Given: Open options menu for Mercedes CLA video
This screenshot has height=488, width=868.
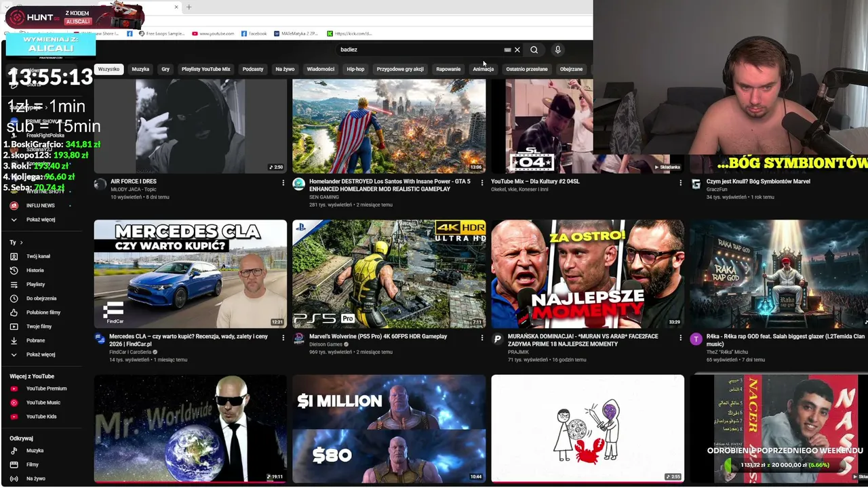Looking at the screenshot, I should (283, 338).
